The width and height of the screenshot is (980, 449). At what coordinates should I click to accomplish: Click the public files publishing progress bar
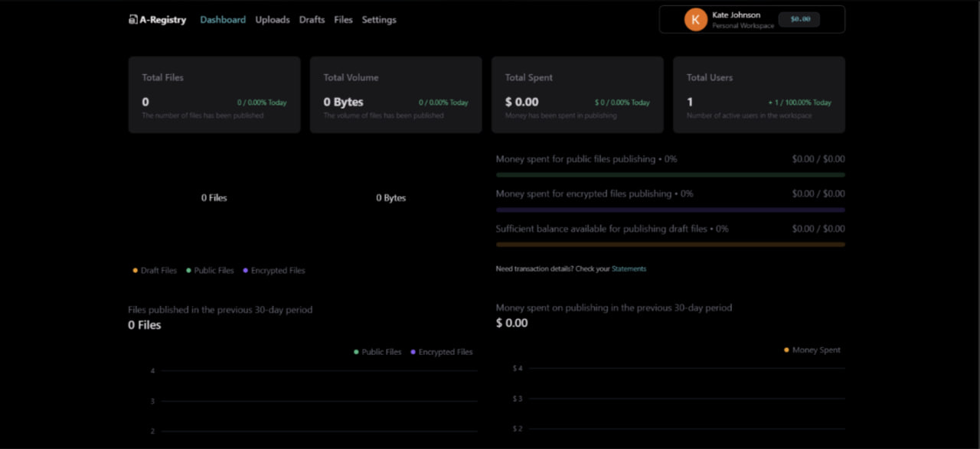click(x=670, y=175)
